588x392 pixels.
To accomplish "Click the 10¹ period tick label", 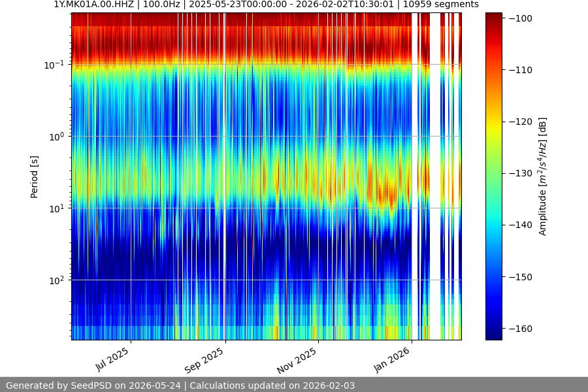I will [x=57, y=208].
